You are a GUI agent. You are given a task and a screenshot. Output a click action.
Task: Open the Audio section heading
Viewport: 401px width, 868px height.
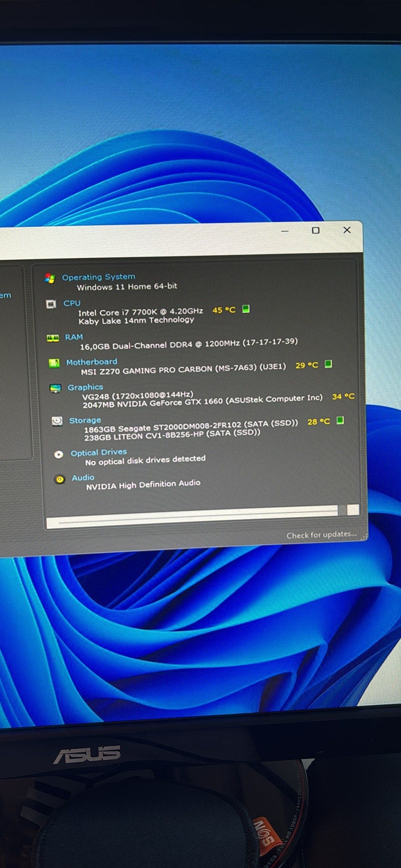83,477
